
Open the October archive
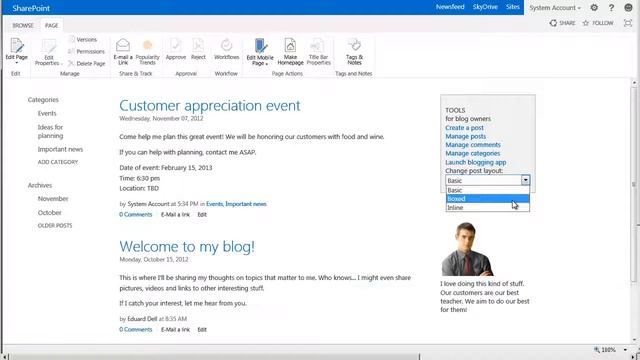(49, 213)
